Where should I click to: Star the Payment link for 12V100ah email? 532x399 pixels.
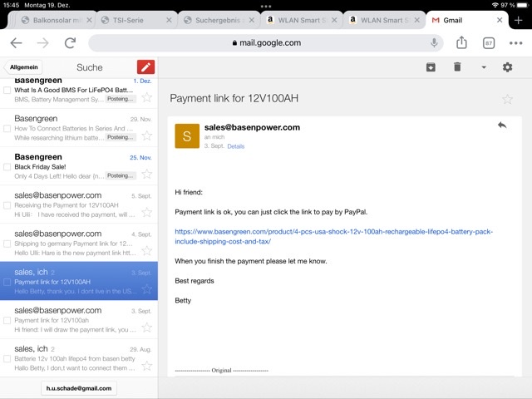(x=147, y=328)
